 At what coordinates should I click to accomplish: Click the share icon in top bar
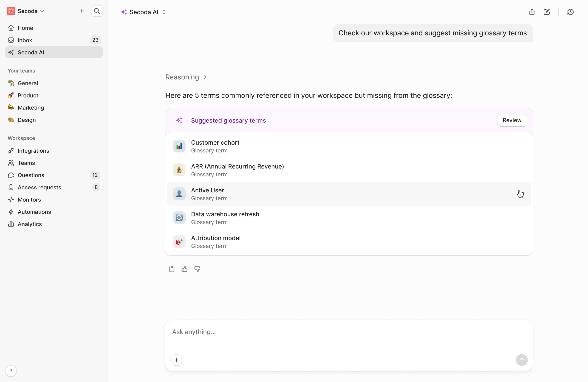click(532, 12)
